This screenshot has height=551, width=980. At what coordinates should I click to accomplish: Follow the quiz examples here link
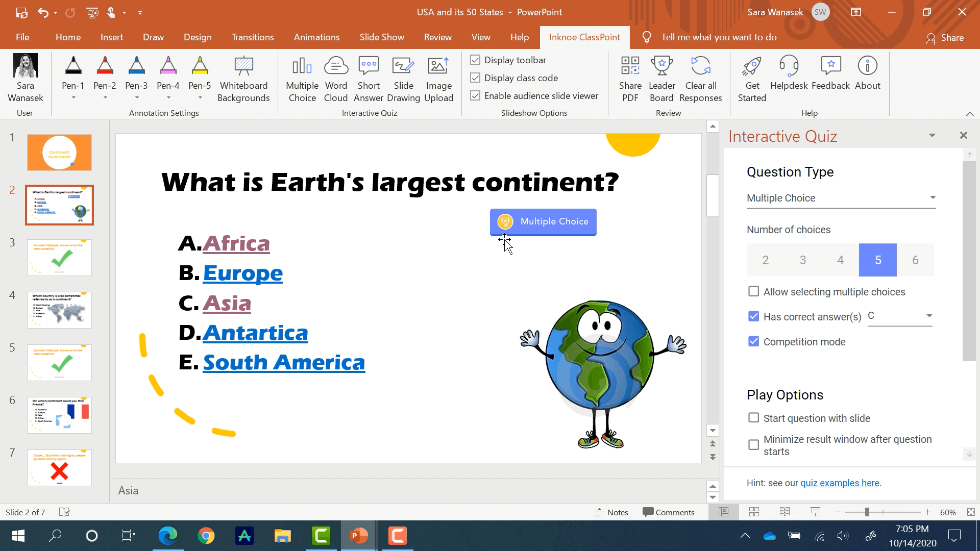point(840,483)
